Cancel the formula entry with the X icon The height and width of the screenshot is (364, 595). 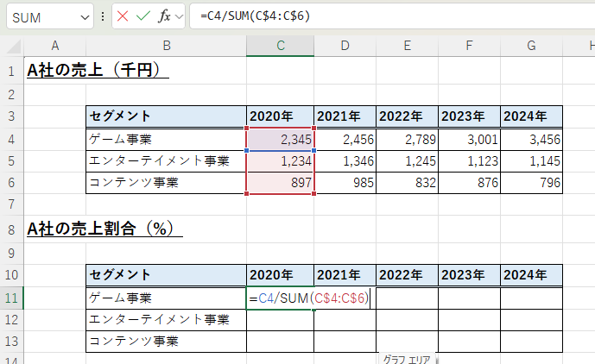pos(123,17)
